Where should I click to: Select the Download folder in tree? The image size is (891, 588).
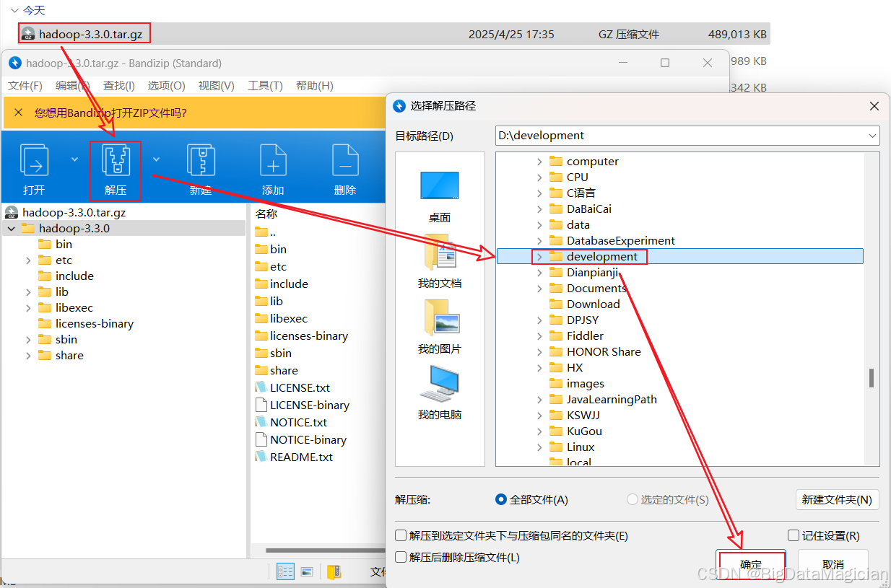click(593, 304)
